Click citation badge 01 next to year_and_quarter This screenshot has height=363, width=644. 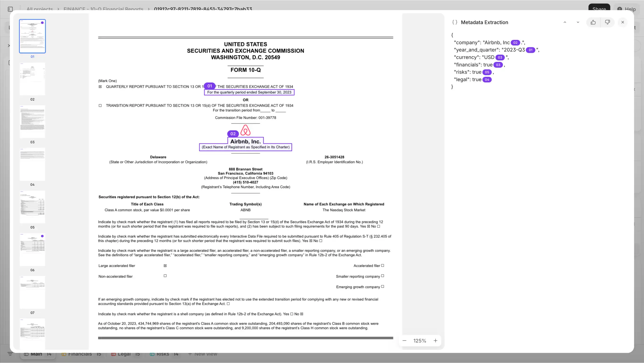pos(530,50)
